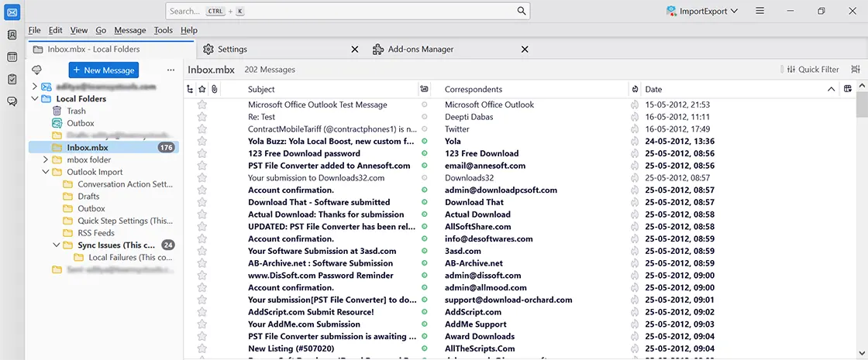Viewport: 868px width, 360px height.
Task: Open the app menu hamburger button
Action: 760,11
